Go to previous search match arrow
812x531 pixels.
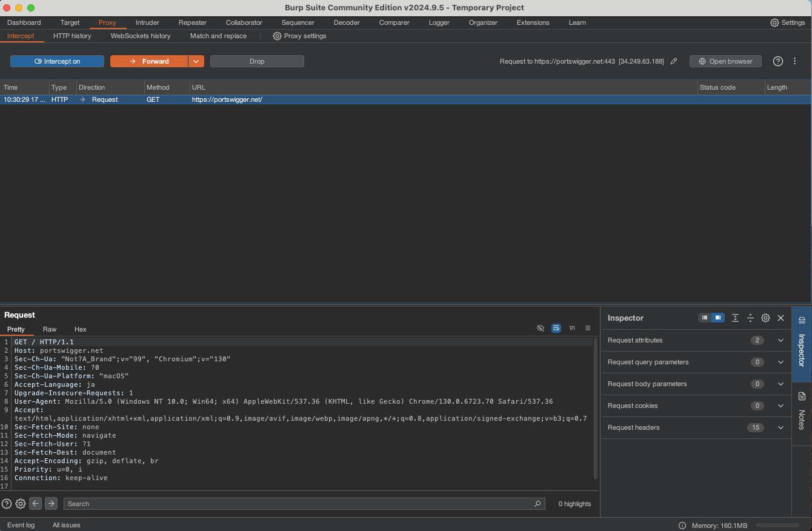click(36, 504)
